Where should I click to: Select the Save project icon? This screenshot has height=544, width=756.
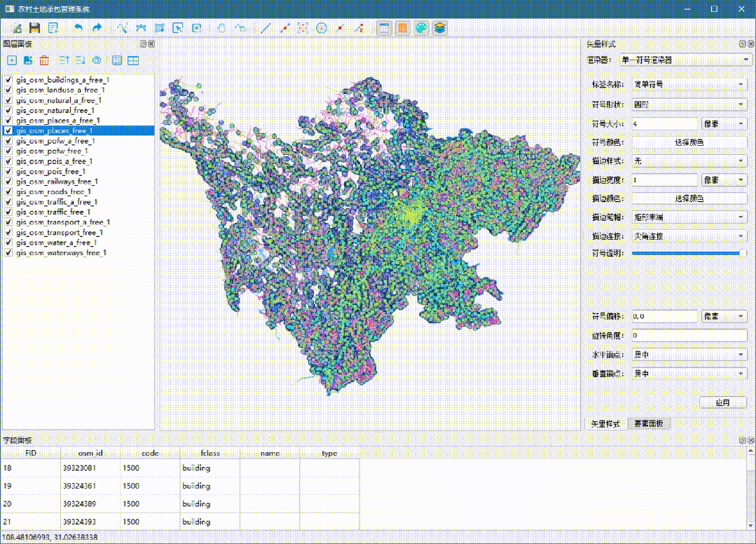(34, 27)
